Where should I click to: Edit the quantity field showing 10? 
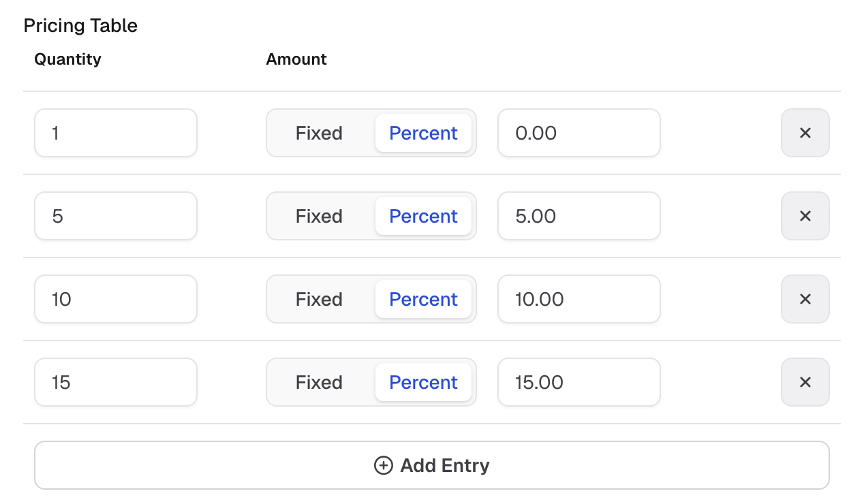coord(116,299)
